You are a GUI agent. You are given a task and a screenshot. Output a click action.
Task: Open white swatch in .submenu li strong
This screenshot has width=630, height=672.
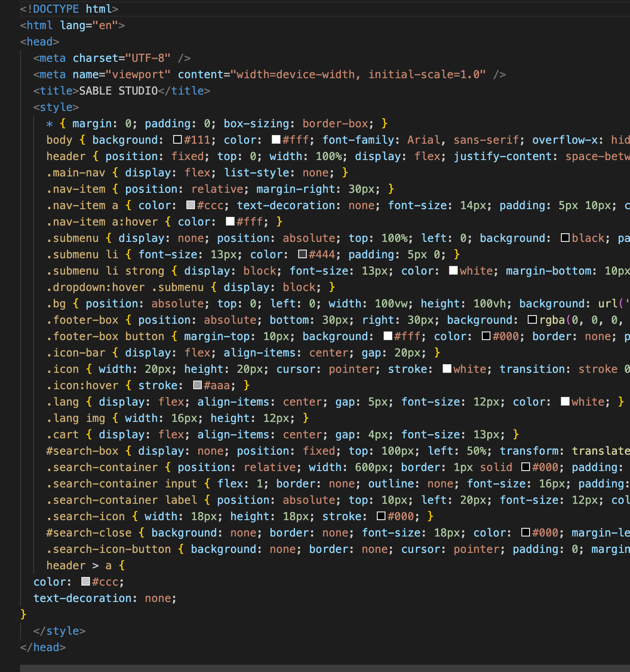(453, 271)
